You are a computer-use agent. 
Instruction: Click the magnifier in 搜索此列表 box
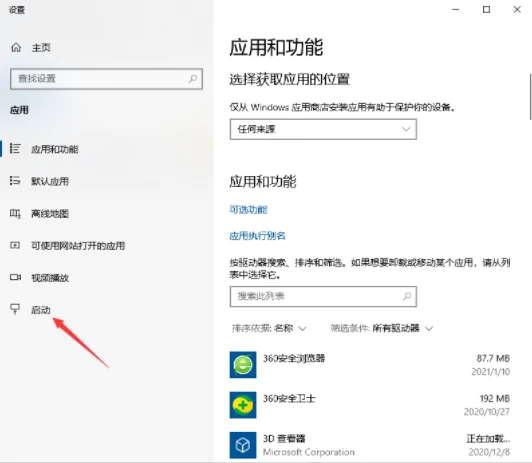(407, 296)
